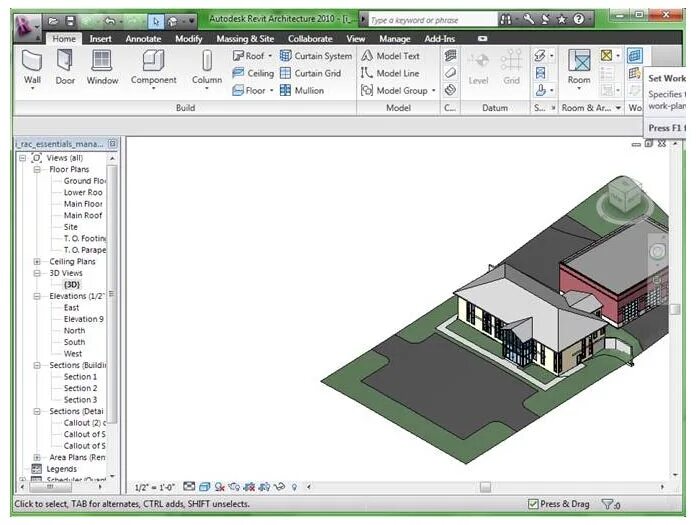The height and width of the screenshot is (525, 696).
Task: Expand the Ceiling Plans tree node
Action: (37, 261)
